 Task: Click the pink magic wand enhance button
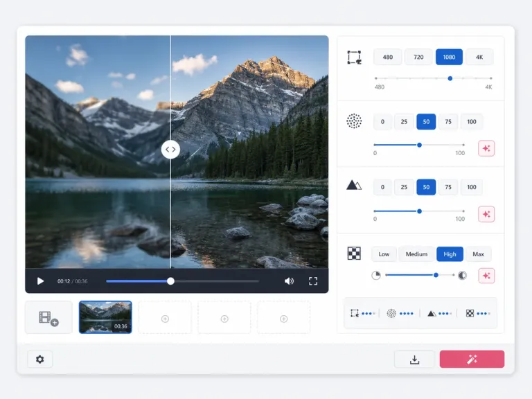(472, 360)
